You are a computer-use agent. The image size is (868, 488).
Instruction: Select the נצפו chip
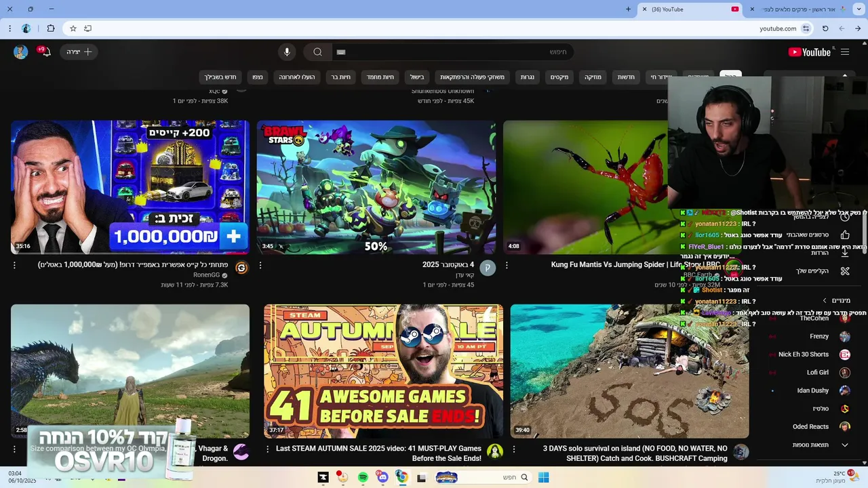(258, 77)
